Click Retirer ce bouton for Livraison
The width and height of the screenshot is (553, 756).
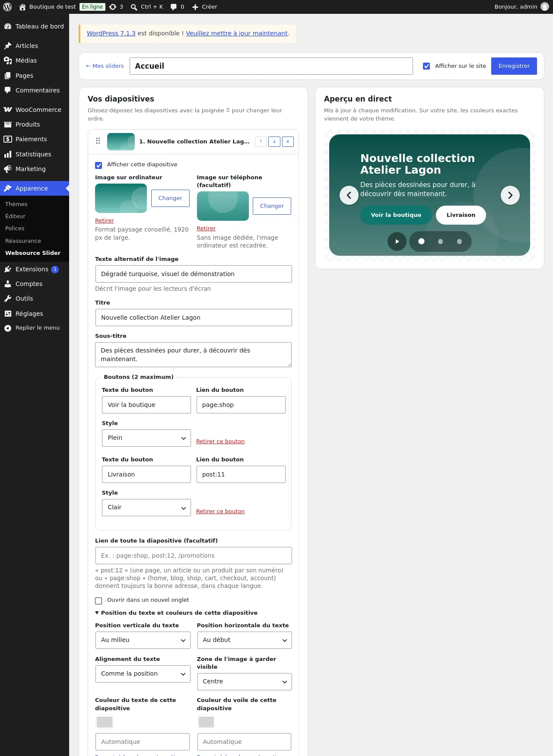pyautogui.click(x=220, y=511)
